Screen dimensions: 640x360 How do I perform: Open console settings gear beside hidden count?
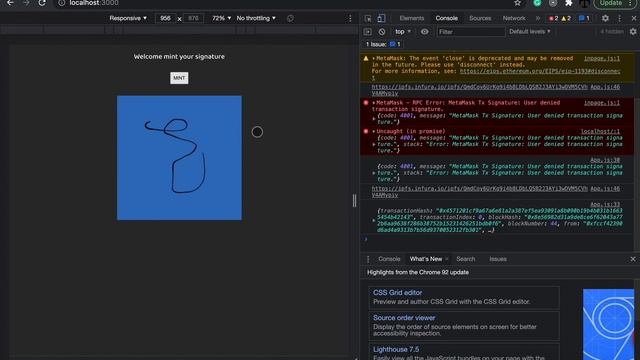[633, 32]
